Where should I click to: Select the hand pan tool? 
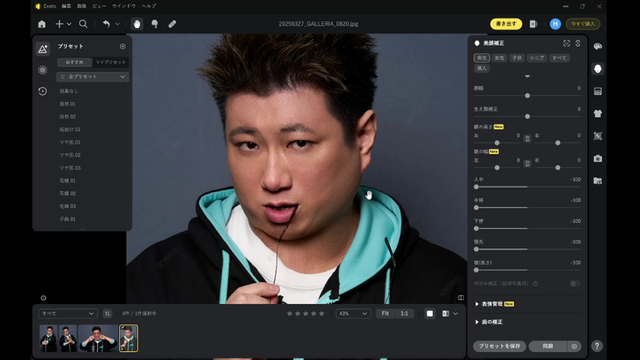pos(137,24)
